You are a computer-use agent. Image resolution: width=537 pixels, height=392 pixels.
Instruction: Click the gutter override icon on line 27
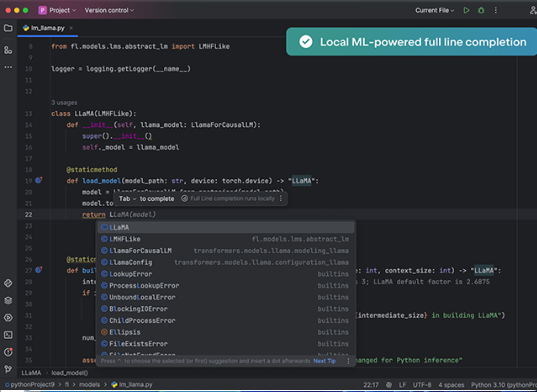click(38, 270)
